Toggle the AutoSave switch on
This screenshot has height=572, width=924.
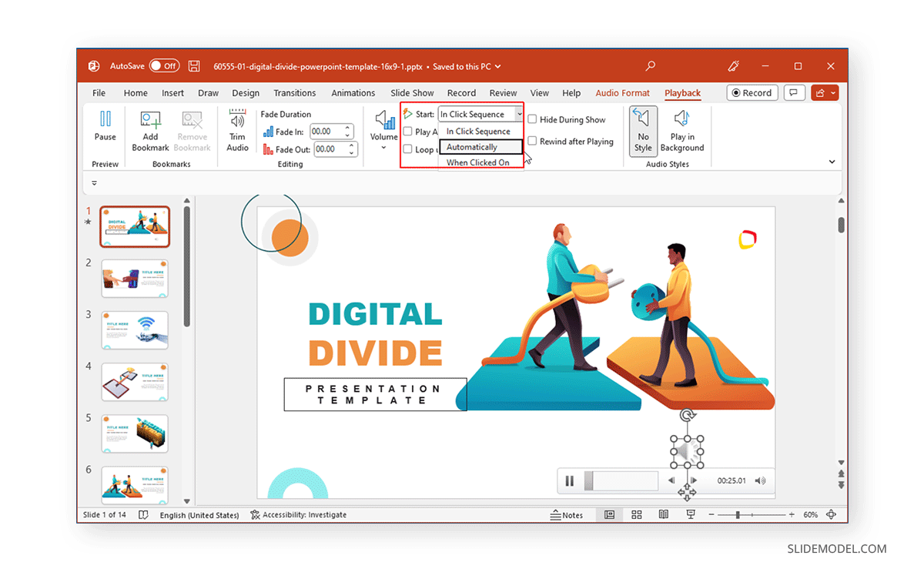(164, 65)
